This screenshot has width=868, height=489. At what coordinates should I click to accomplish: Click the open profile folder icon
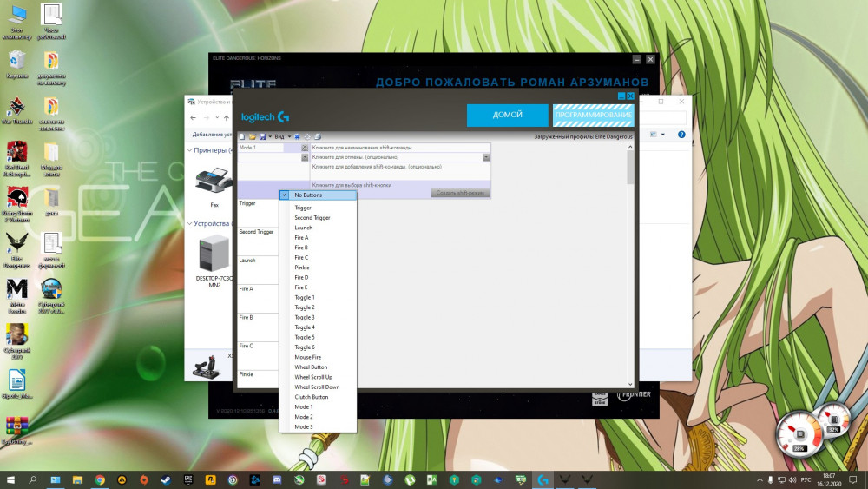pos(252,136)
